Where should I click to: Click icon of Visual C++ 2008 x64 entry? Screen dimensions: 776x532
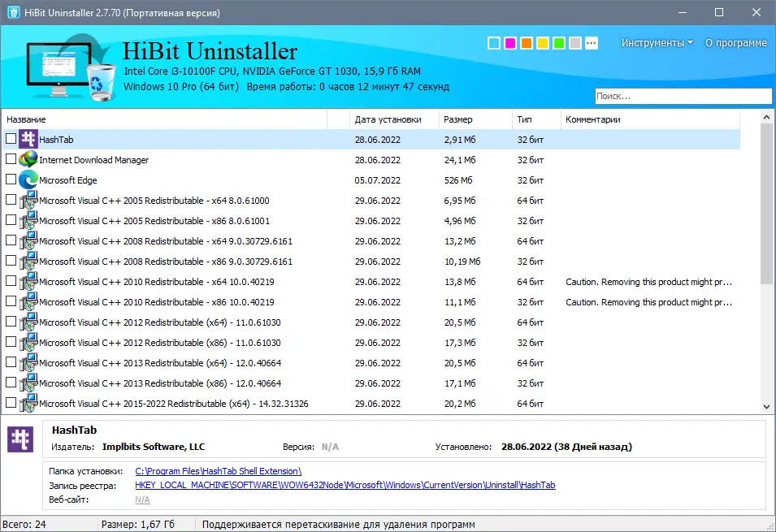28,240
